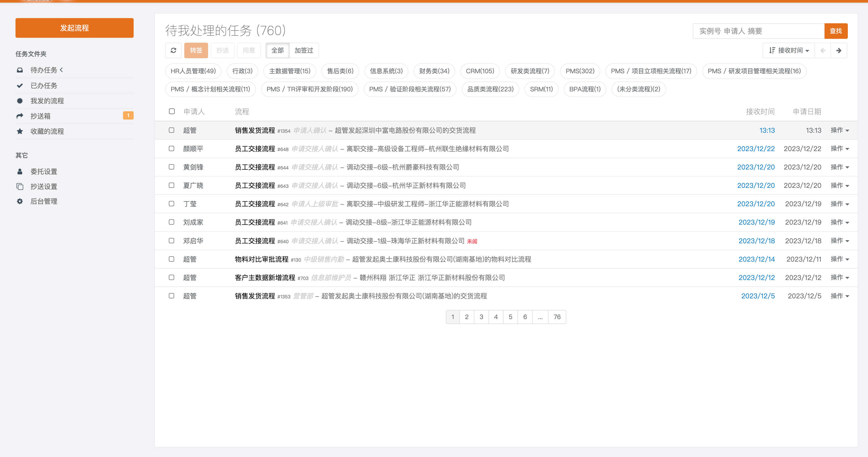Check the box for 颜顺平's row
Screen dimensions: 868x457
pyautogui.click(x=172, y=149)
